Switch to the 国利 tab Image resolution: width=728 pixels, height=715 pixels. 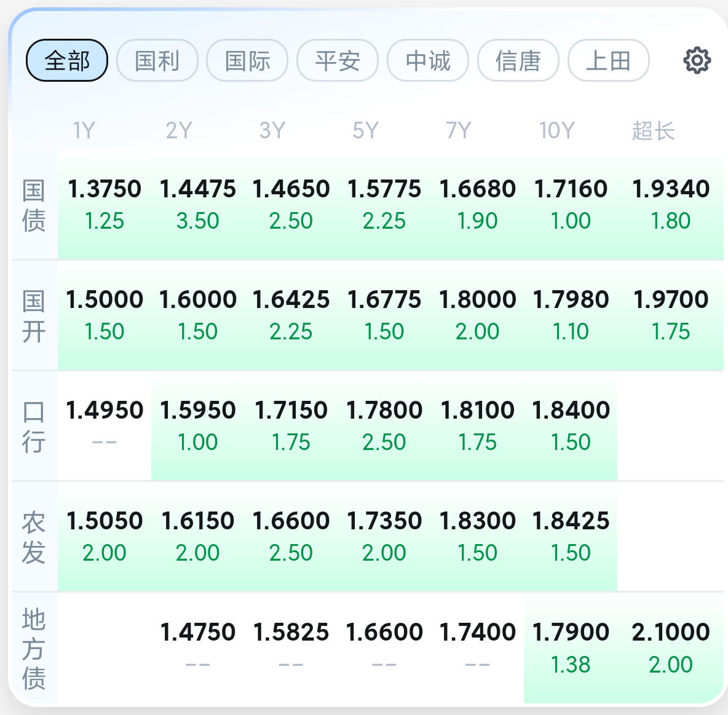click(x=157, y=60)
